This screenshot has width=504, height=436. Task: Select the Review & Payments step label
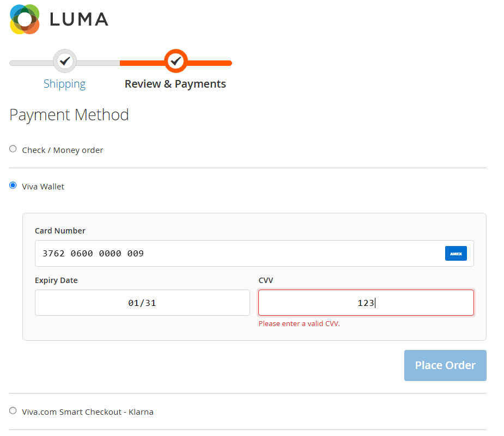click(x=175, y=84)
